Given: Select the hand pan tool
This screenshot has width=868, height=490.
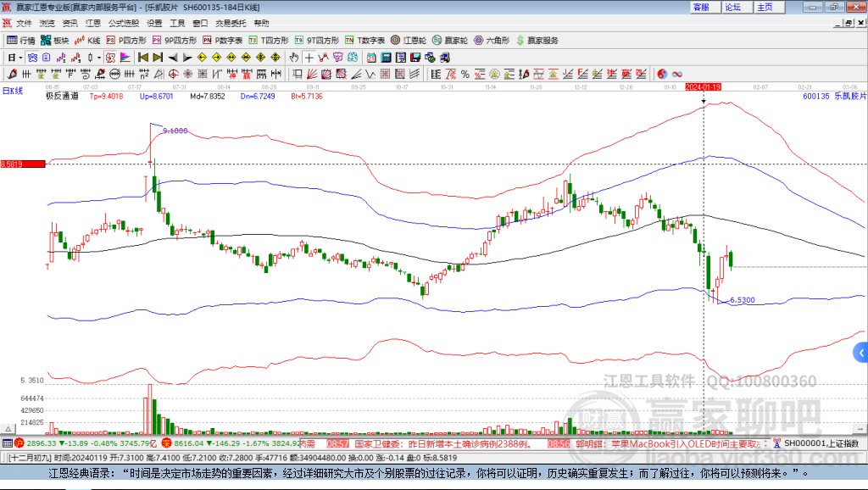Looking at the screenshot, I should click(294, 58).
